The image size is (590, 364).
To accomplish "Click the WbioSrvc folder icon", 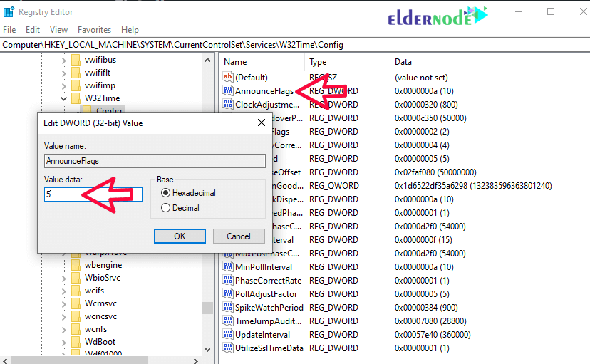I will 76,277.
